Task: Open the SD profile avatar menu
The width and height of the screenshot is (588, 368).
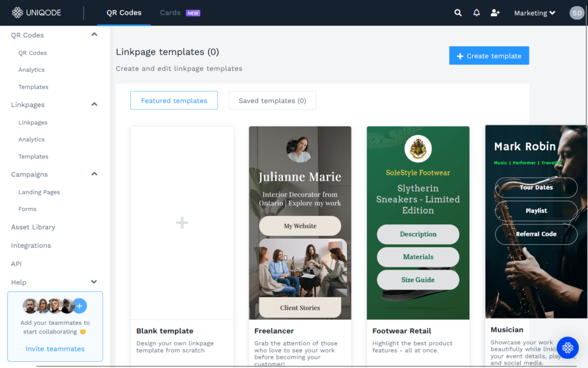Action: (577, 12)
